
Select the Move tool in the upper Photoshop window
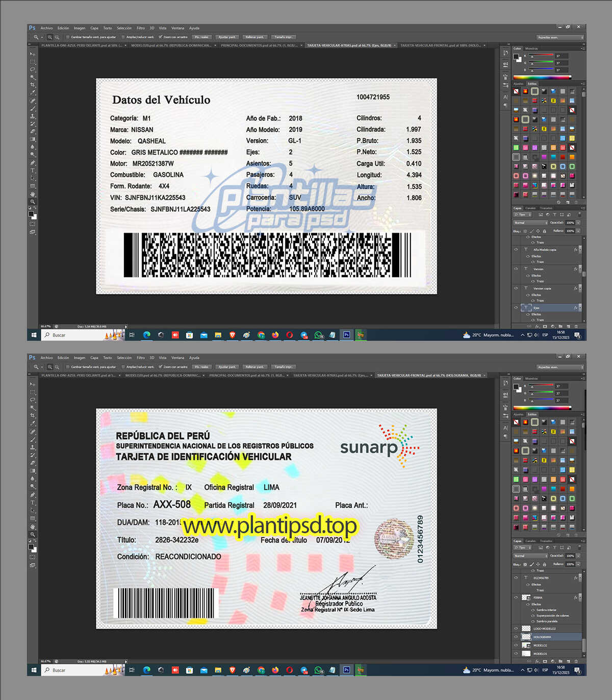coord(33,54)
